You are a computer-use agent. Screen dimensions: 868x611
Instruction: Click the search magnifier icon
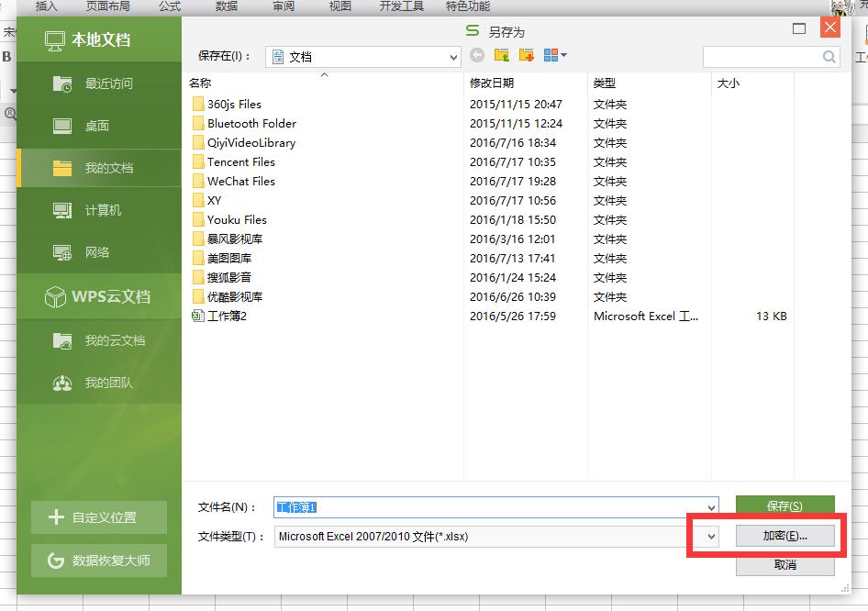(x=829, y=57)
